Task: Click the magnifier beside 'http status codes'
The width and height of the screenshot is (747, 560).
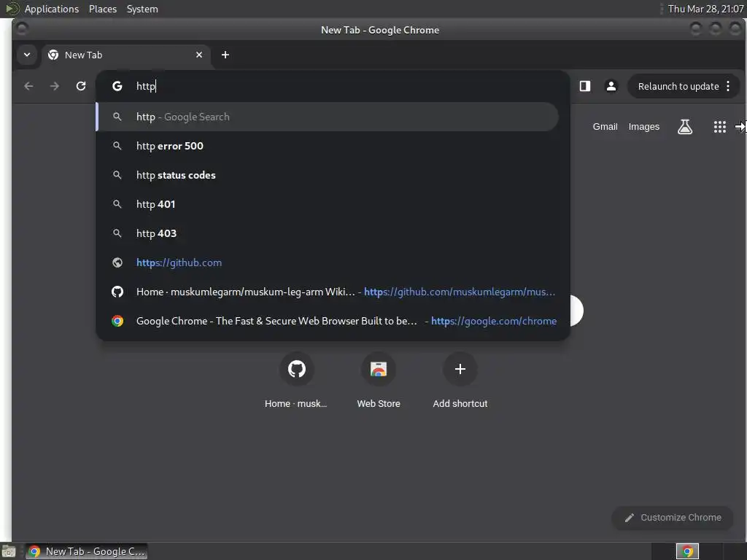Action: click(x=117, y=175)
